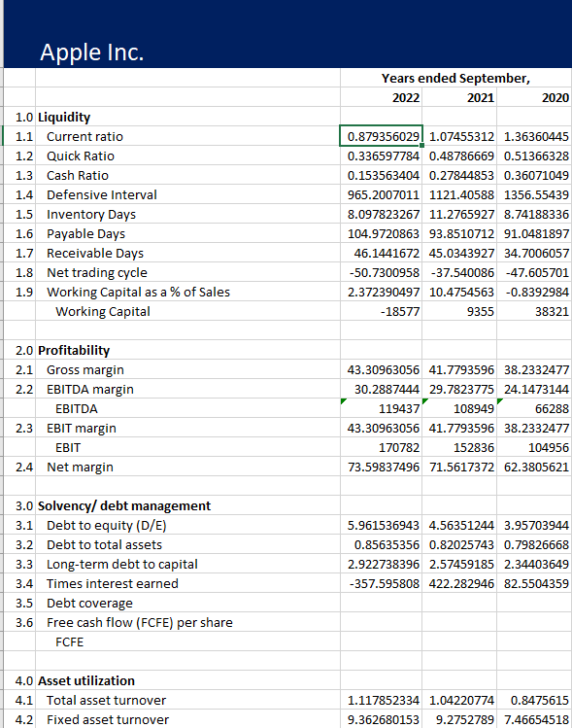
Task: Select Debt to total assets label
Action: [104, 545]
